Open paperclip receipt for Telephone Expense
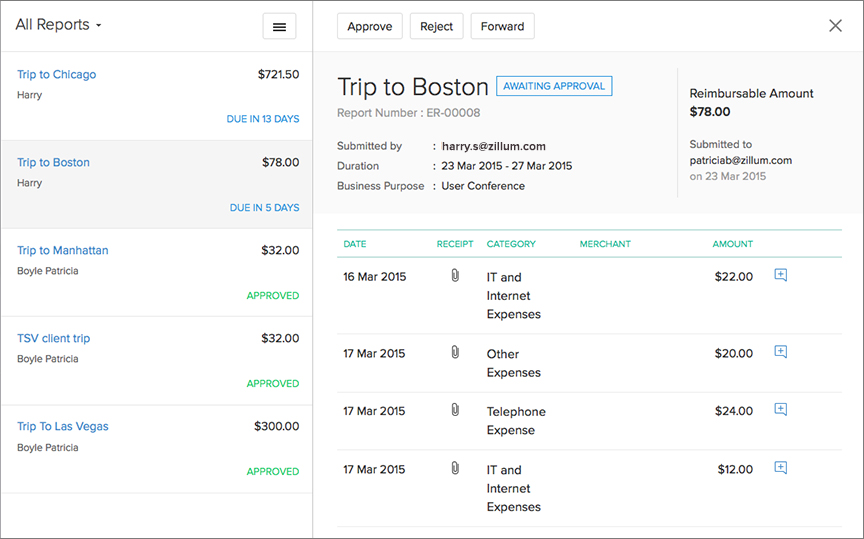 tap(455, 410)
